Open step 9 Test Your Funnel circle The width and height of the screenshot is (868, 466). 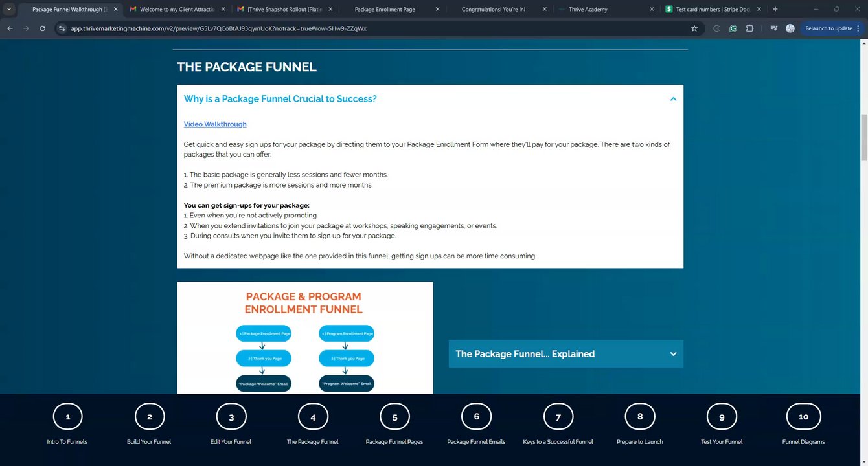click(722, 417)
